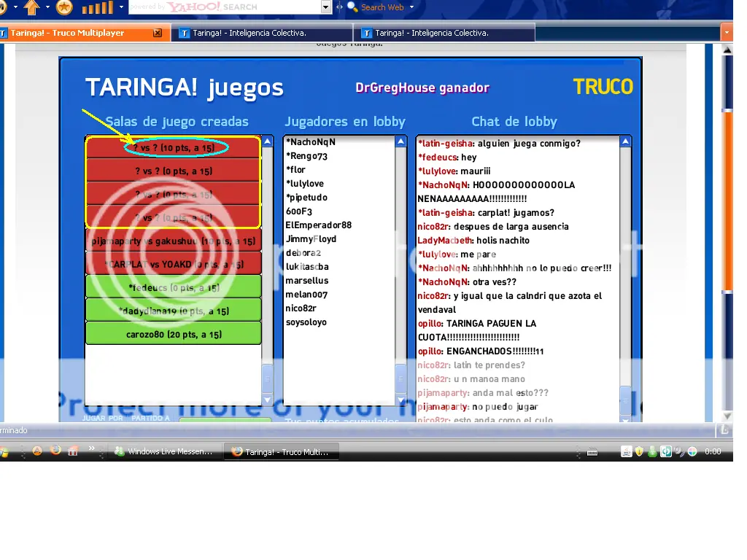Click the orange signal bars toolbar icon

(97, 7)
